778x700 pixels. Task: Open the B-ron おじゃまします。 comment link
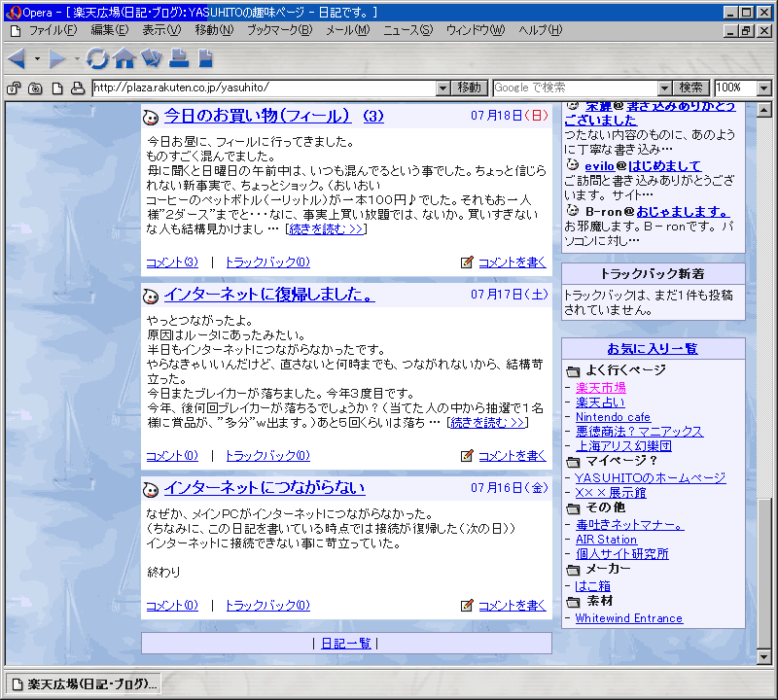coord(683,212)
